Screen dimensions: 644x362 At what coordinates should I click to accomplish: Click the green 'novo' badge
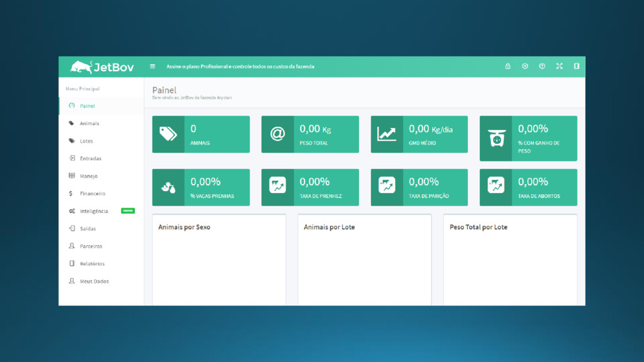[x=128, y=211]
